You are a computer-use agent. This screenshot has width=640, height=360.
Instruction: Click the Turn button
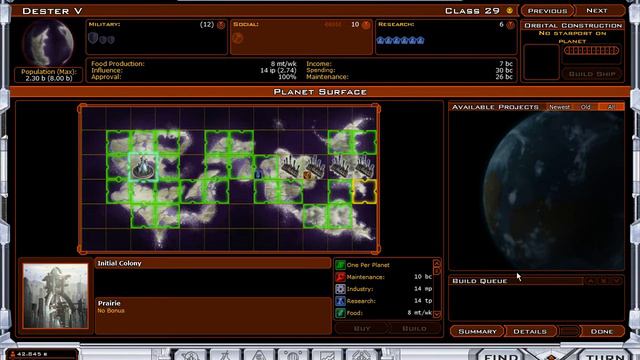click(604, 356)
